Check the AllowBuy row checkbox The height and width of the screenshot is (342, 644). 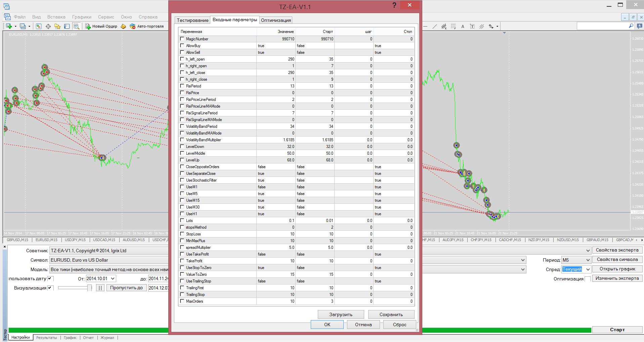[x=182, y=46]
